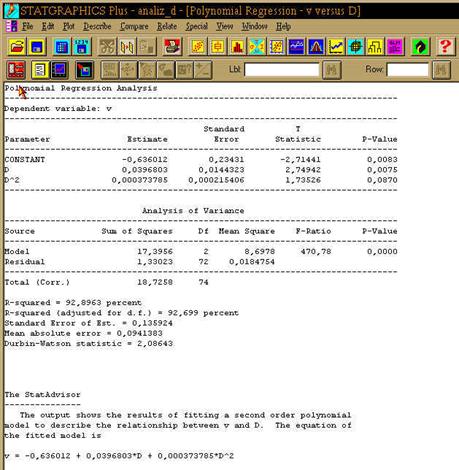Image resolution: width=459 pixels, height=470 pixels.
Task: Click the red histogram bars icon
Action: (237, 47)
